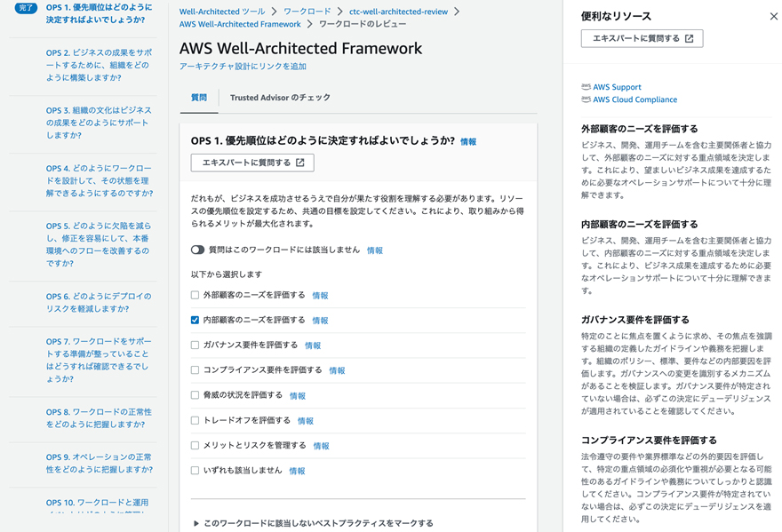Viewport: 782px width, 532px height.
Task: Uncheck 内部顧客のニーズを評価する checkbox
Action: click(195, 320)
